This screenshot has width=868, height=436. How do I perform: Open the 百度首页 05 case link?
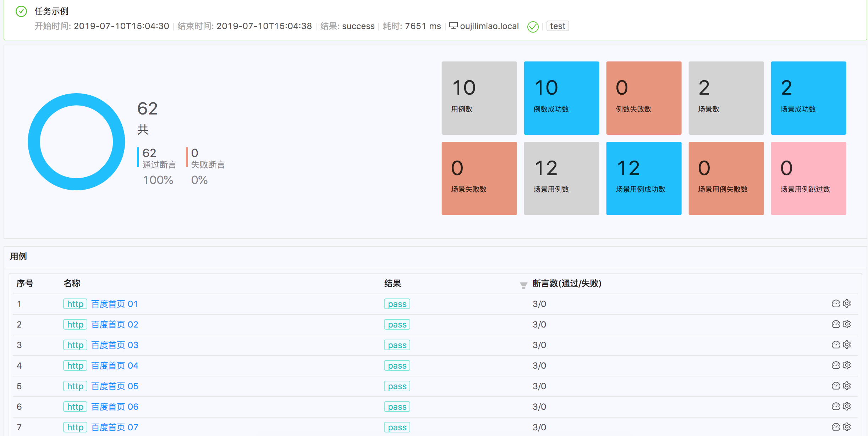(115, 386)
